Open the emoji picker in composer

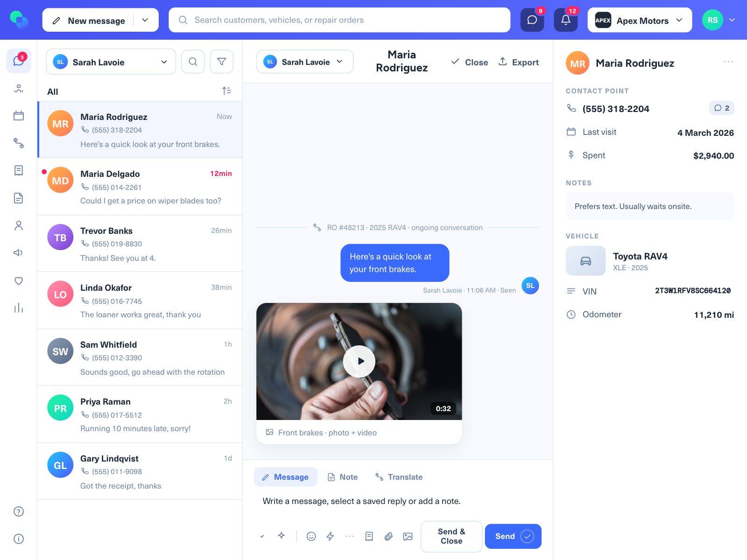pyautogui.click(x=311, y=536)
